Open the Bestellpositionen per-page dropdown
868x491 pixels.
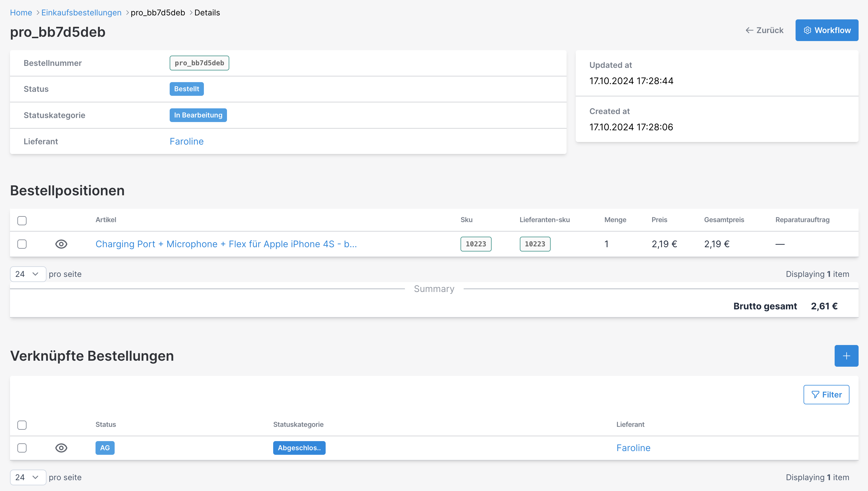coord(28,274)
